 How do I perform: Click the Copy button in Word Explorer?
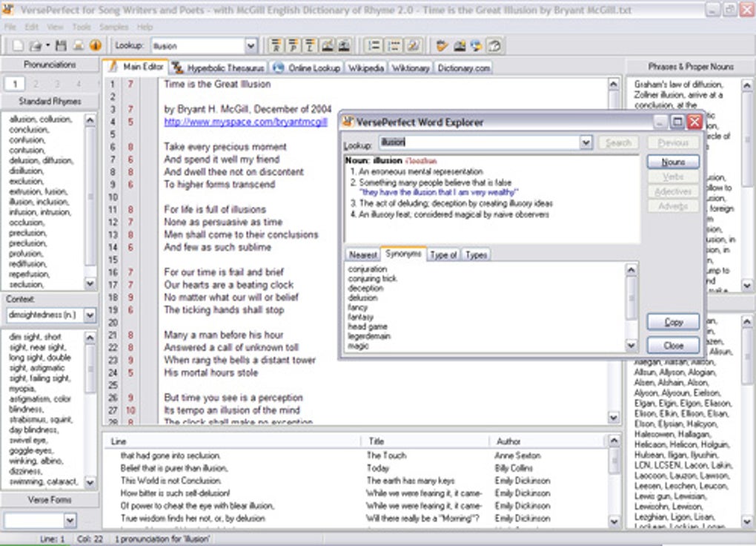[x=673, y=322]
